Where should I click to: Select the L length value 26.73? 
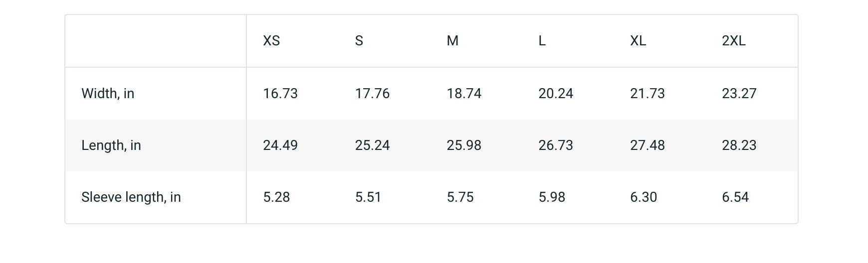(556, 145)
